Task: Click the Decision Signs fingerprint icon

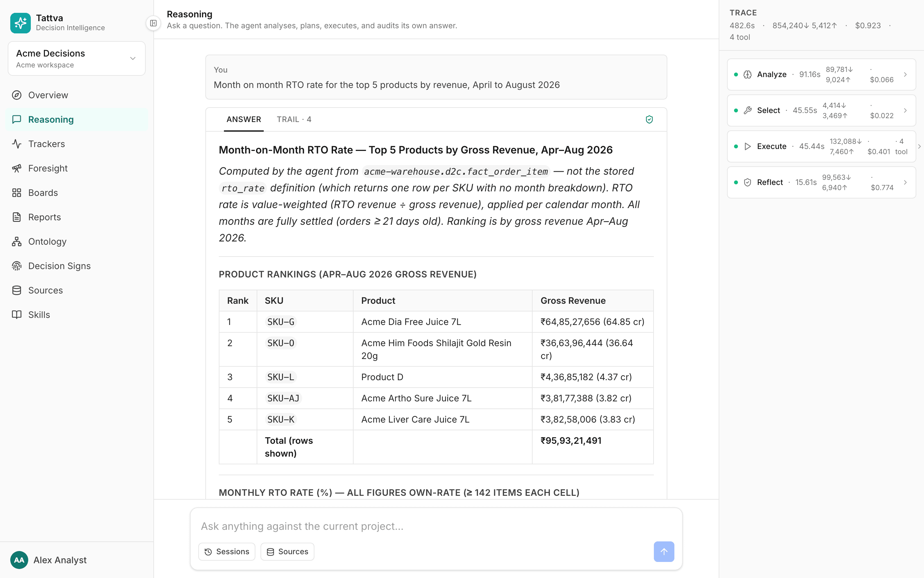Action: pyautogui.click(x=16, y=266)
